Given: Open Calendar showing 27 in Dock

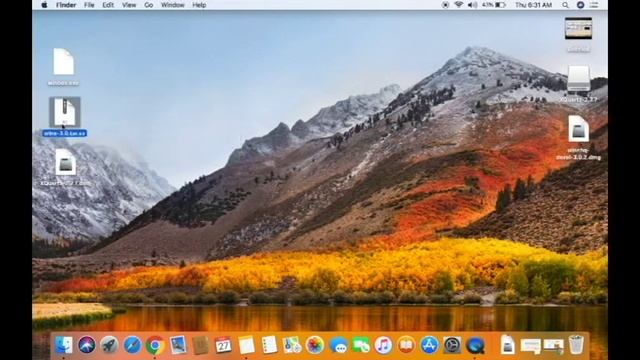Looking at the screenshot, I should pos(223,345).
